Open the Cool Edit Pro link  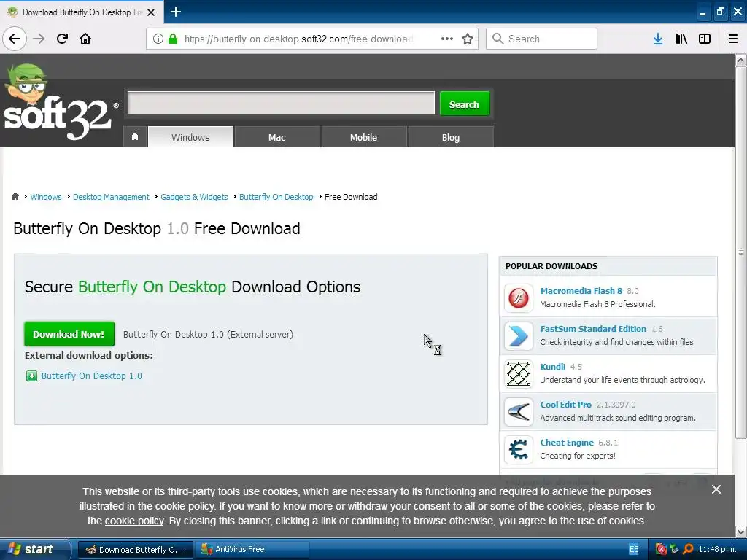point(565,405)
